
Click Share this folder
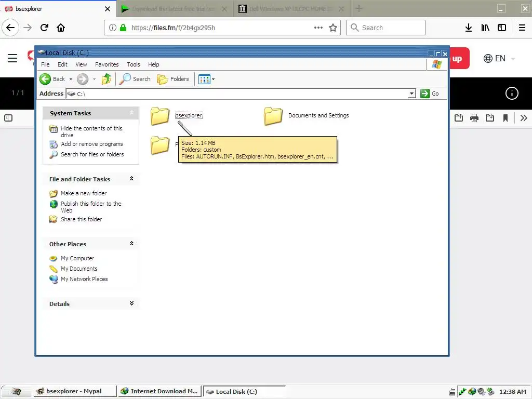81,220
